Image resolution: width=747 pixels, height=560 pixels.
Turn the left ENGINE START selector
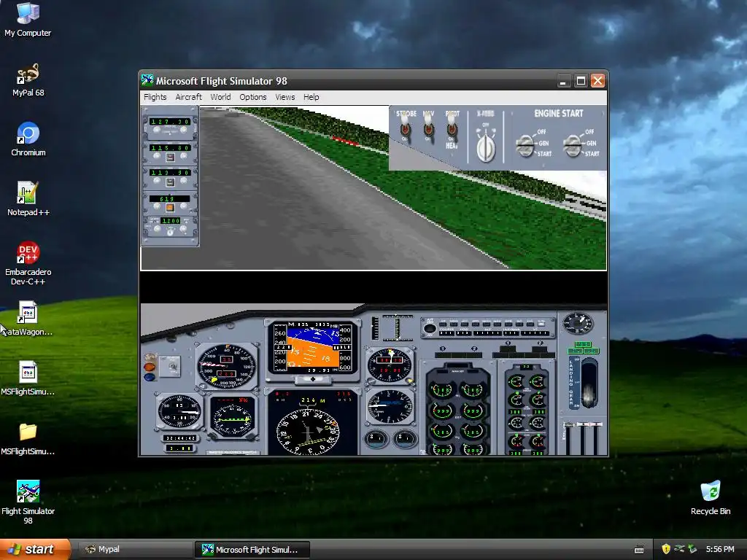coord(525,146)
